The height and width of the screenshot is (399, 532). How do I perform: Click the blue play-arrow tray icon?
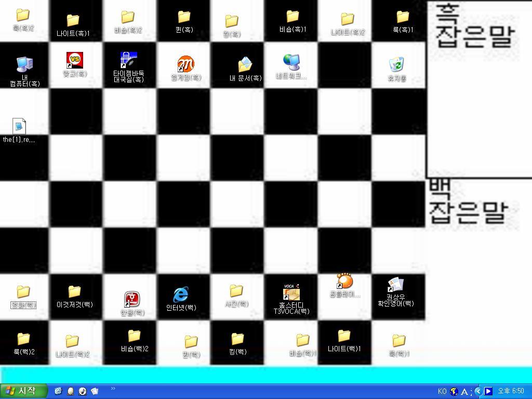tap(488, 392)
